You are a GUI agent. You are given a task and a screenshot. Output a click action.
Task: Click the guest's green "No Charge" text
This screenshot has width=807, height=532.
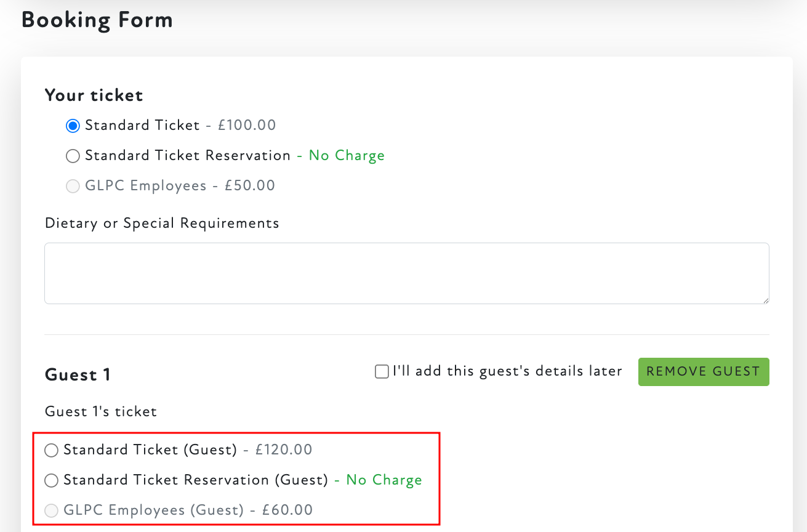click(384, 480)
